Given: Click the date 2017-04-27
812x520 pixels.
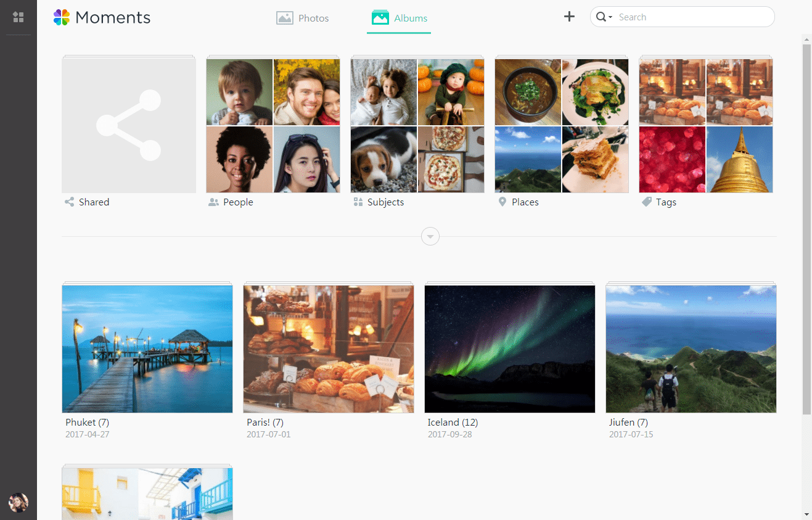Looking at the screenshot, I should [87, 434].
